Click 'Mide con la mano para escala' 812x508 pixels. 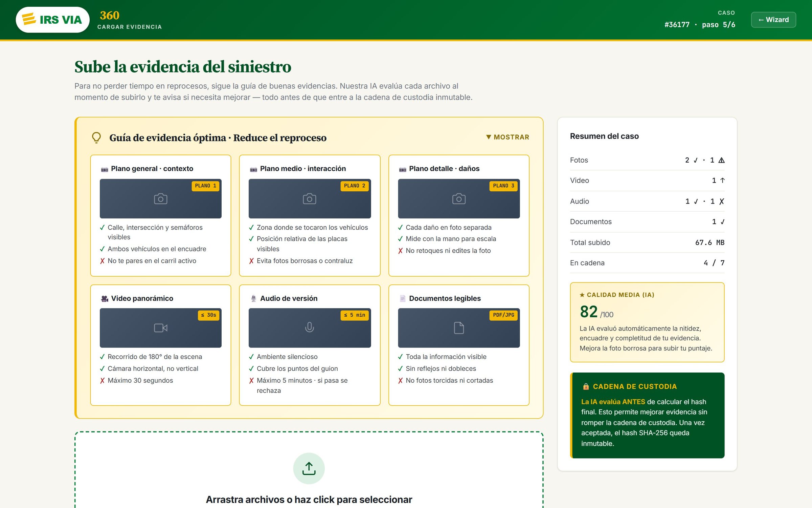451,239
